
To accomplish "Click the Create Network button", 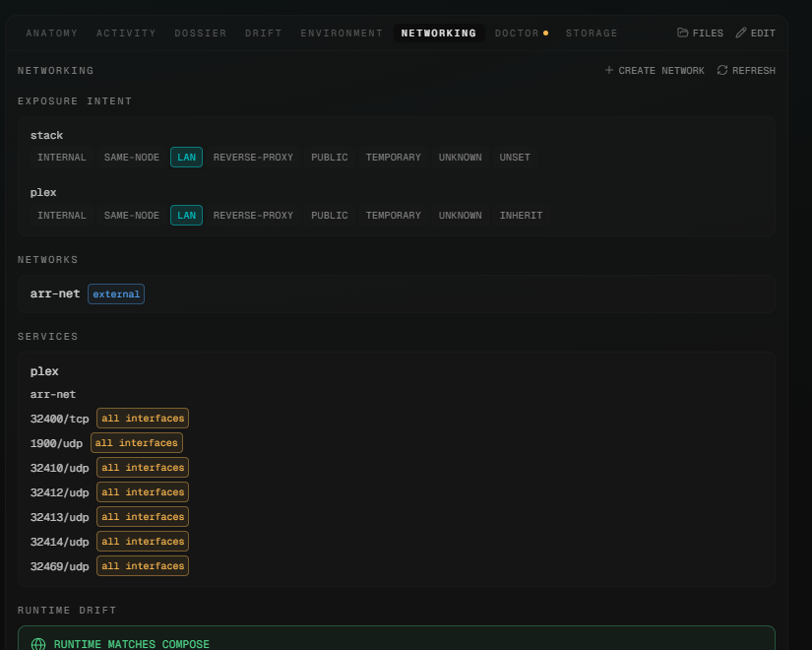I will click(655, 71).
